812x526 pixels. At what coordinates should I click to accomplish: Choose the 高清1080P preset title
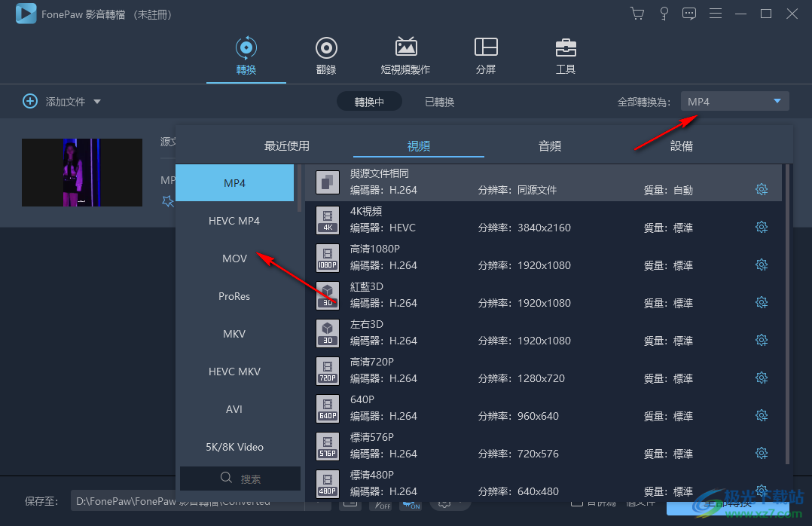tap(375, 249)
